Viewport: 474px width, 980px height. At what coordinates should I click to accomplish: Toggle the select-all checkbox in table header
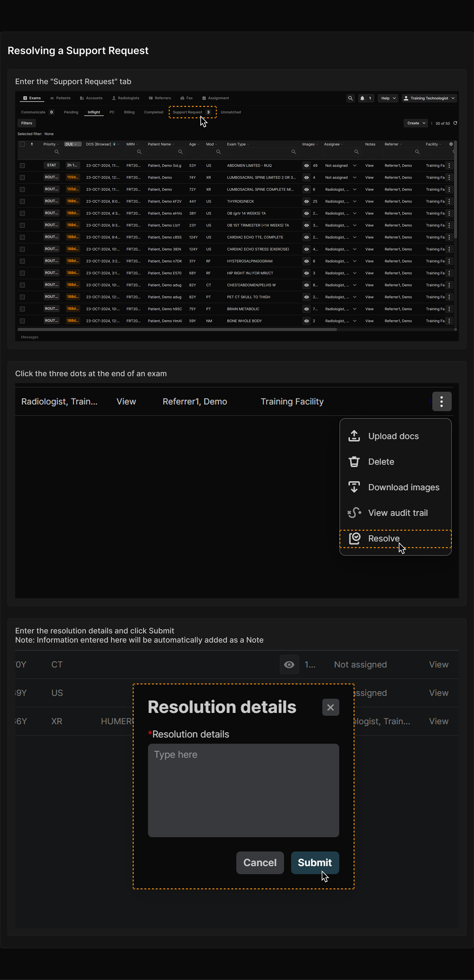(22, 144)
